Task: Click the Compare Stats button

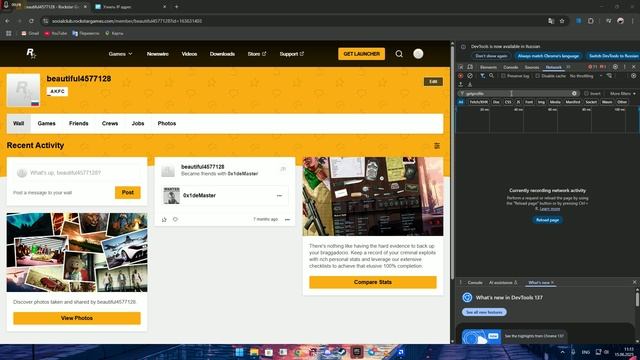Action: point(373,282)
